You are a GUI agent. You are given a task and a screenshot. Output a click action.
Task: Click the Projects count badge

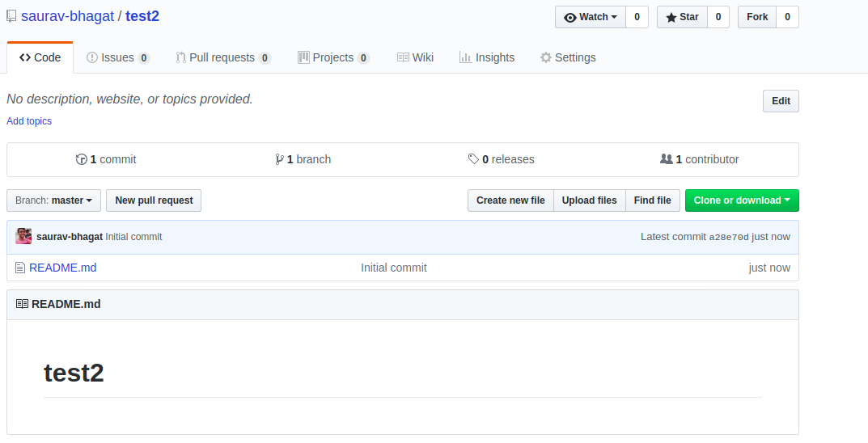(x=363, y=58)
